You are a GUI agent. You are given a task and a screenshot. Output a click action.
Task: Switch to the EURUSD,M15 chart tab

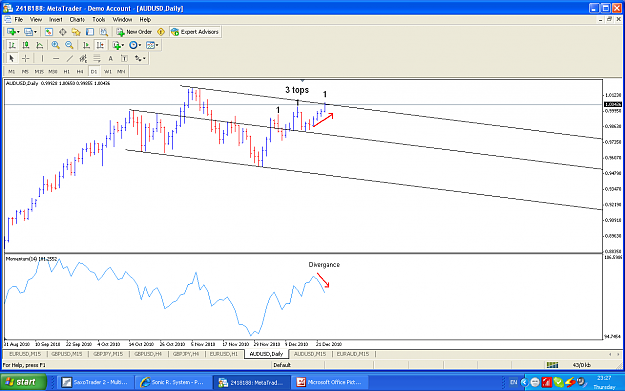point(25,354)
